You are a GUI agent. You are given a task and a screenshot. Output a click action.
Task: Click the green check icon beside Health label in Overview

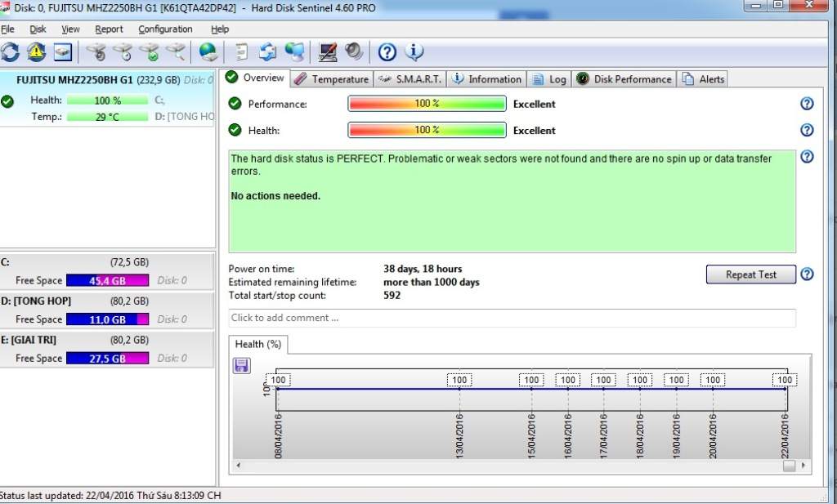point(235,130)
